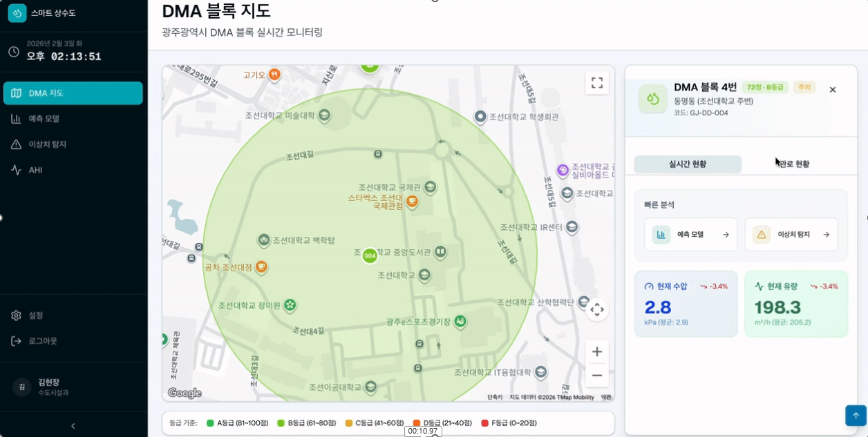Click the clock icon beside the time
Viewport: 868px width, 437px height.
click(x=14, y=52)
